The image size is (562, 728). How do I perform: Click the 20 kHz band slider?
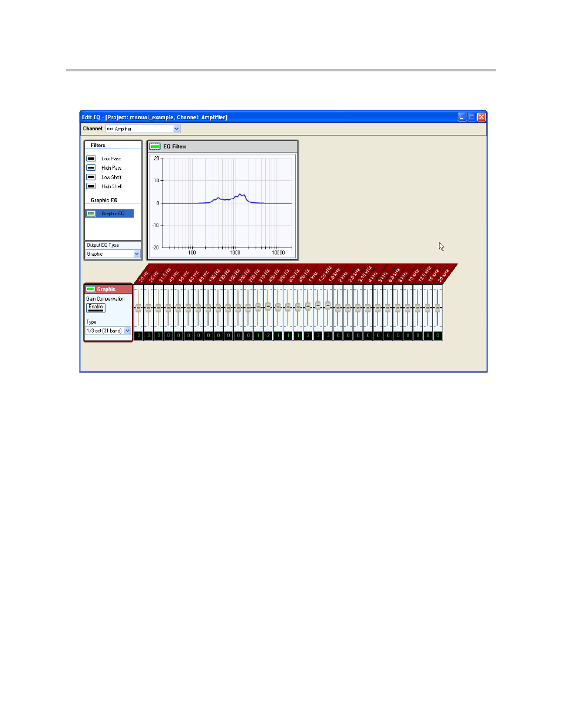click(438, 308)
